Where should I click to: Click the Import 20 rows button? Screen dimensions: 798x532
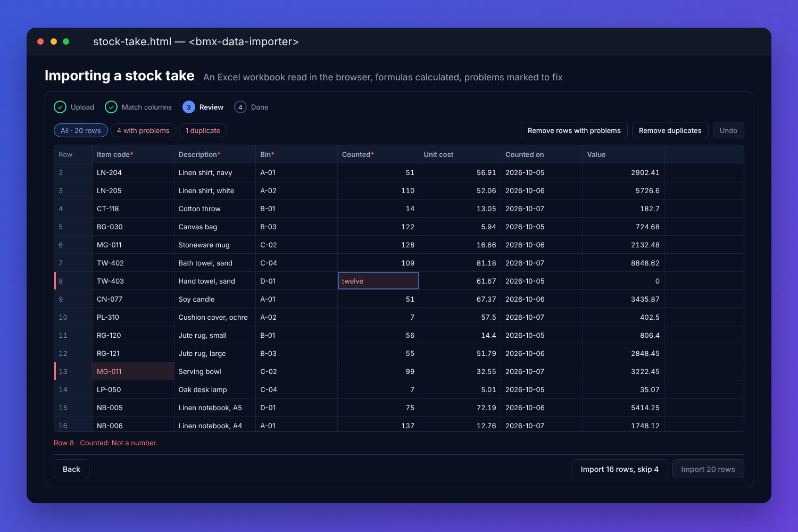(708, 469)
